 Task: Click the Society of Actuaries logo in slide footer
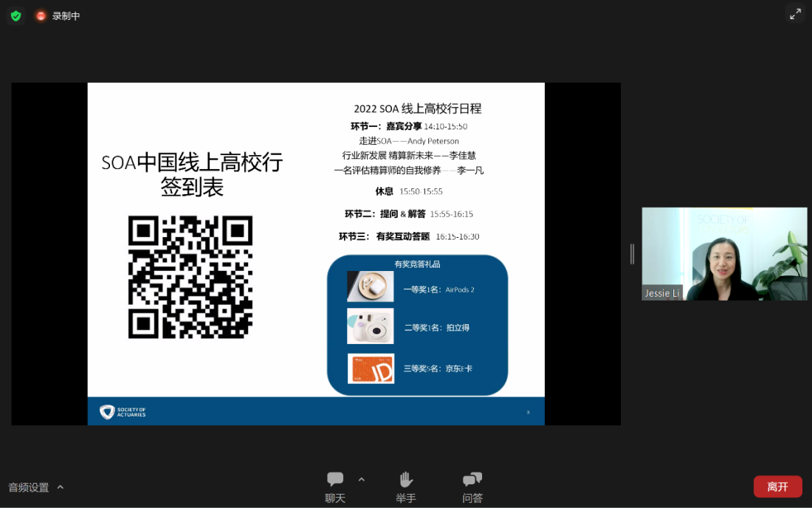(x=123, y=412)
